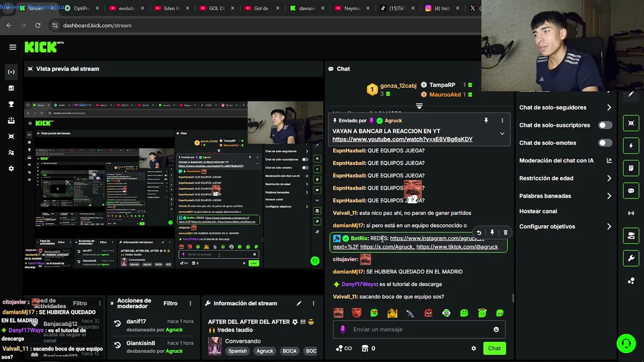Open the x.com/Agruck_ link

[x=387, y=247]
